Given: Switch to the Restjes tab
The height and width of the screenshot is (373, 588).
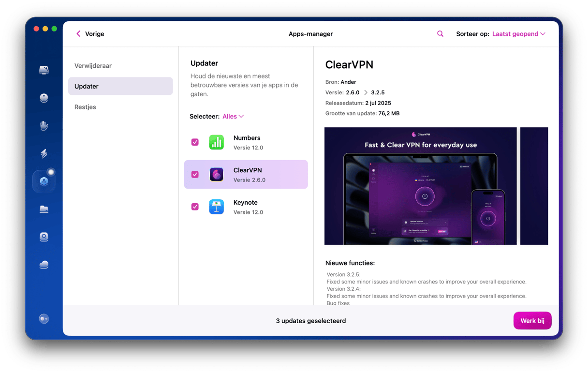Looking at the screenshot, I should point(85,107).
